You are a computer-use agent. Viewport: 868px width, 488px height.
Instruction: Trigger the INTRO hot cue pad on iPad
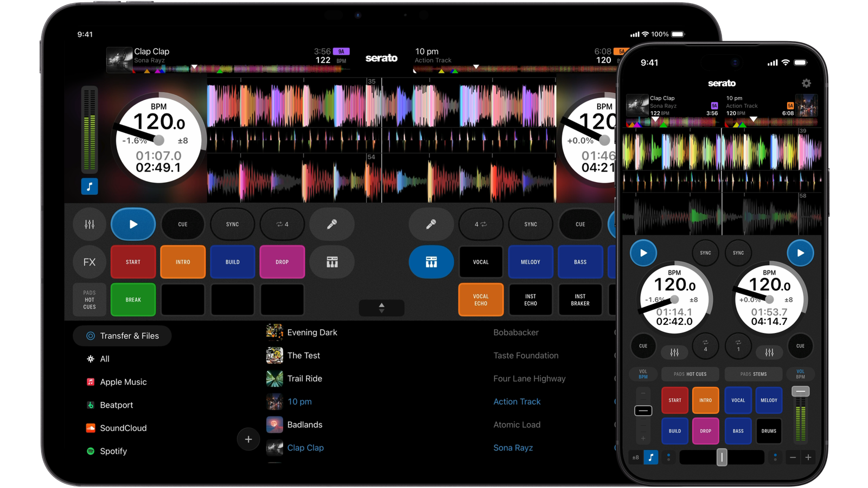point(183,262)
